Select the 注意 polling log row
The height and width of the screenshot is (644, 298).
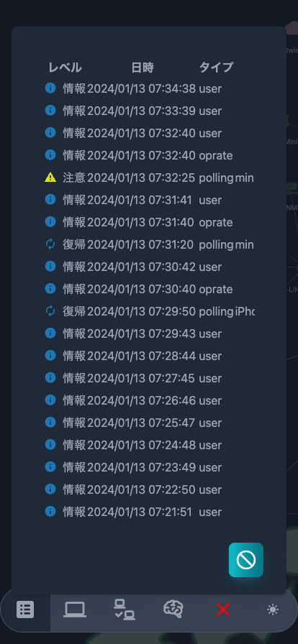pos(150,178)
